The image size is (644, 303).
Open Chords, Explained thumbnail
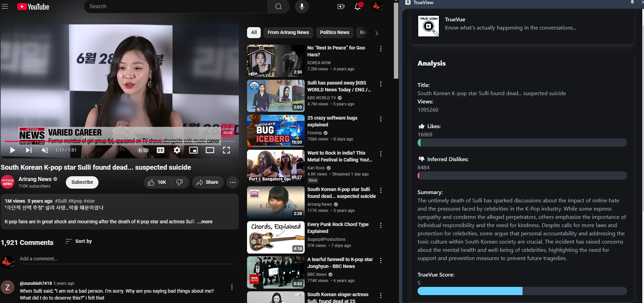[276, 237]
